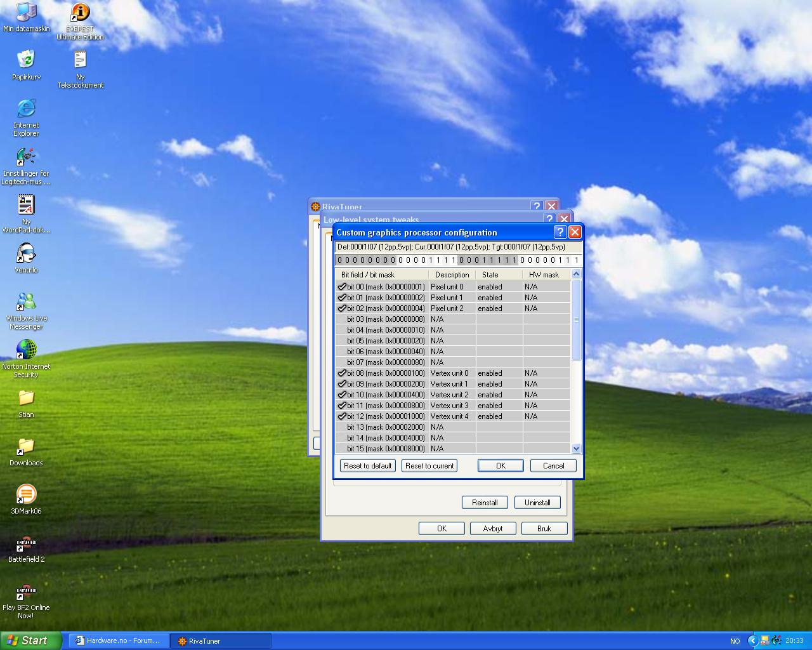Toggle bit 09 Vertex unit 1 checkbox
This screenshot has width=812, height=650.
click(342, 384)
